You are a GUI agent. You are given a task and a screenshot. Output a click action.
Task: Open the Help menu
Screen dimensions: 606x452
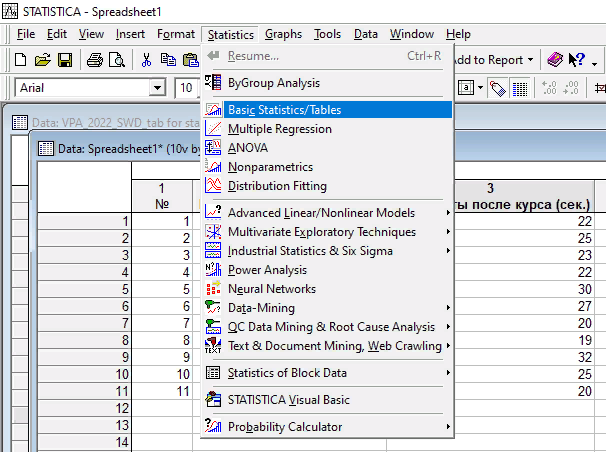pyautogui.click(x=458, y=34)
